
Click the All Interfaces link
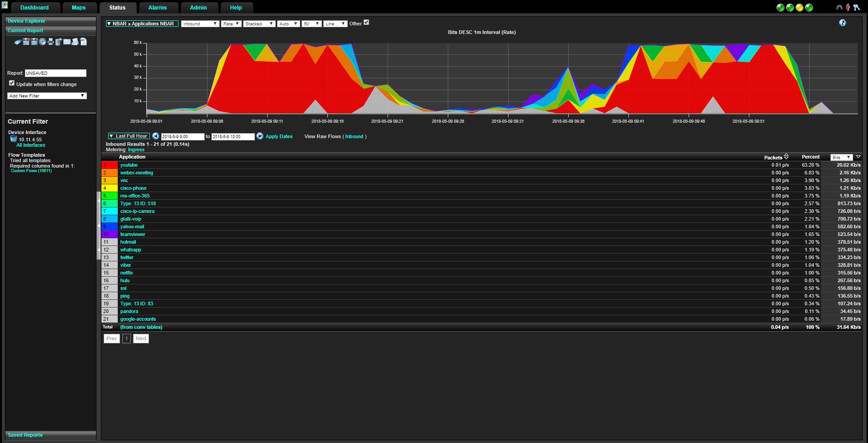point(31,145)
